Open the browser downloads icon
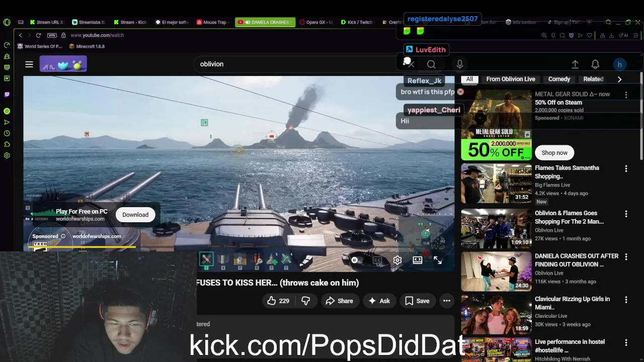This screenshot has height=362, width=644. (x=611, y=35)
